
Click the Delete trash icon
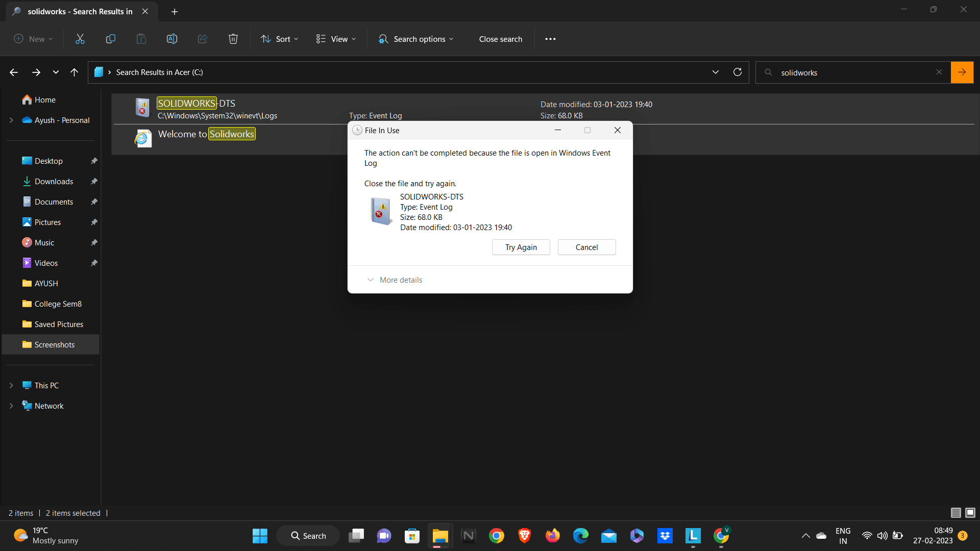point(233,39)
